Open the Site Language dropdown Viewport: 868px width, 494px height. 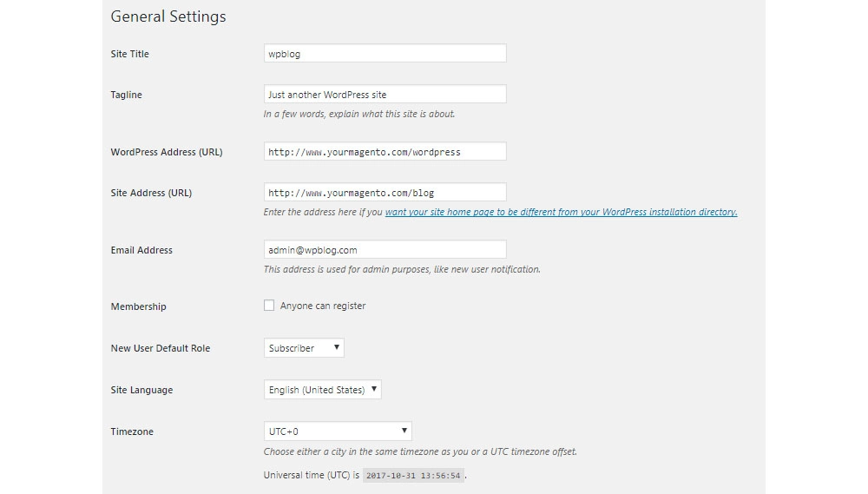(x=322, y=390)
